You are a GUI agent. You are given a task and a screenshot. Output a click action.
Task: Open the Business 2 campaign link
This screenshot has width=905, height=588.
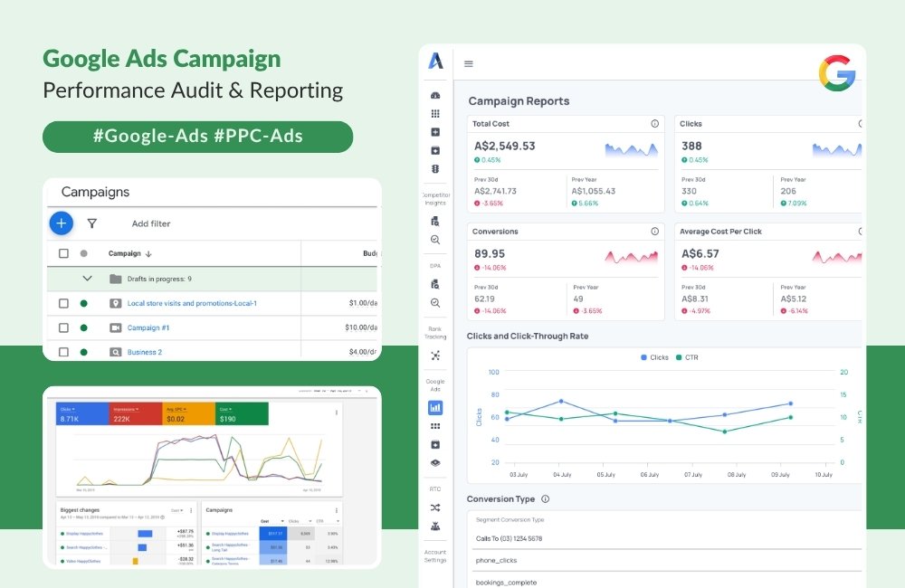click(x=144, y=352)
